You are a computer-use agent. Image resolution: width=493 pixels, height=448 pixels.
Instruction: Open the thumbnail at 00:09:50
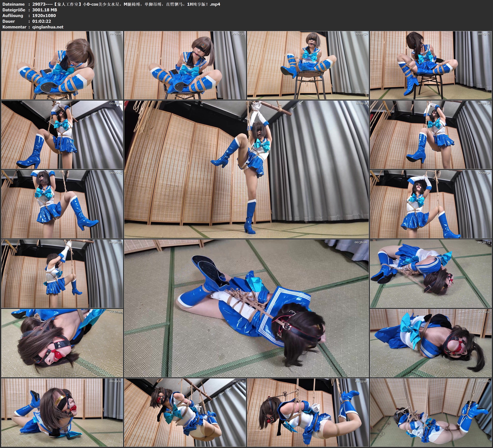(308, 65)
